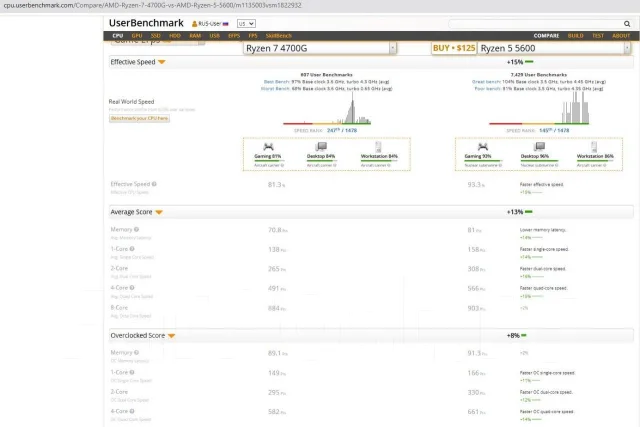Click help icon beside Average Score 4-Core
640x427 pixels.
[x=132, y=288]
